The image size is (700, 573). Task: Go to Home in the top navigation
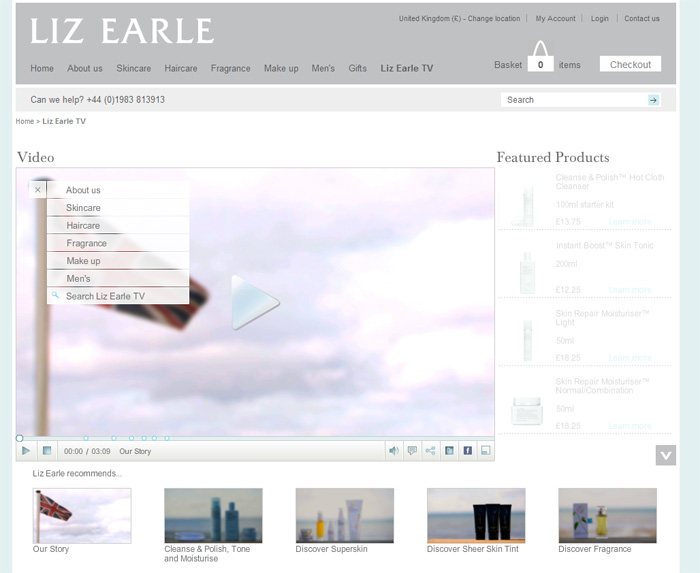click(x=42, y=68)
